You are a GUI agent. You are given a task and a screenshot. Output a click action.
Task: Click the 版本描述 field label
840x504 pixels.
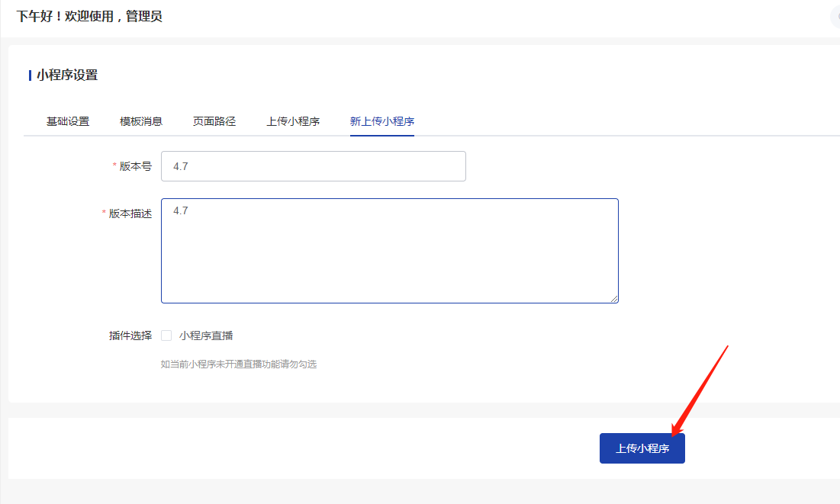[130, 213]
